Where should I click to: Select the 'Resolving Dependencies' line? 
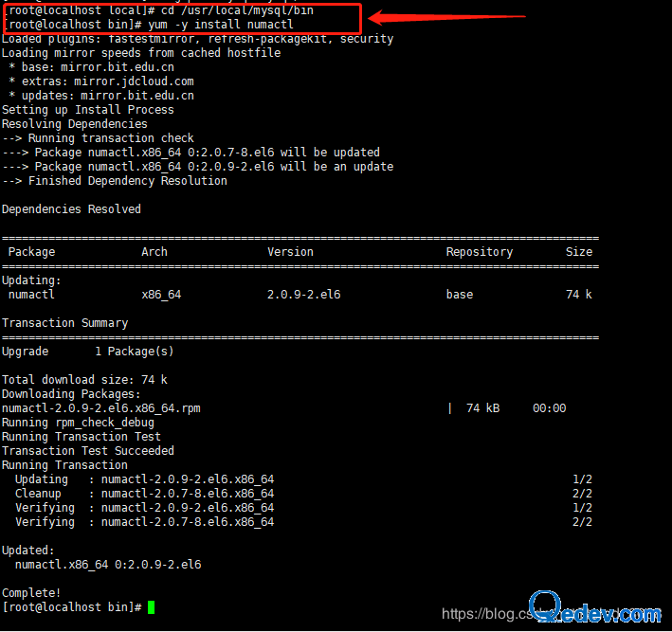tap(75, 124)
